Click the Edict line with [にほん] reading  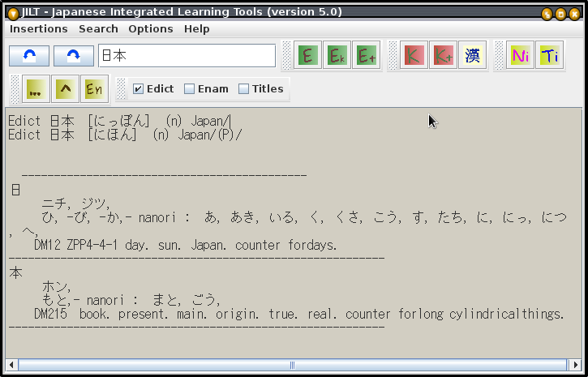click(125, 135)
